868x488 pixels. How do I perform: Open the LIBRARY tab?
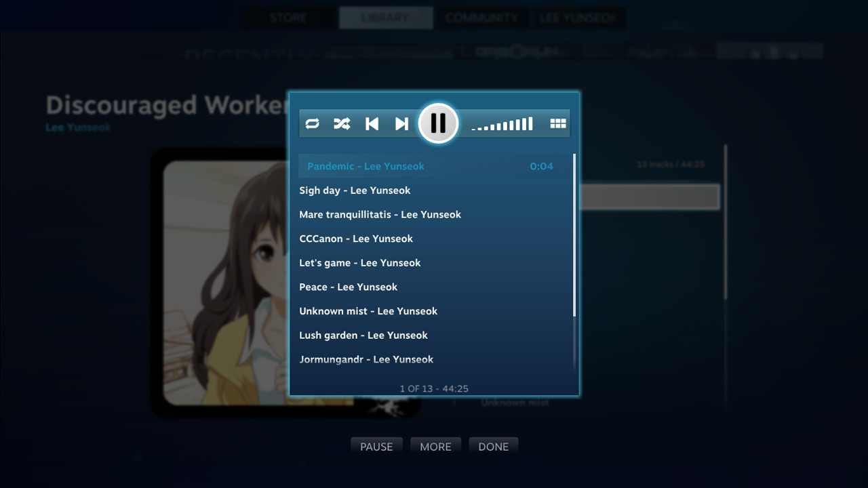tap(385, 18)
